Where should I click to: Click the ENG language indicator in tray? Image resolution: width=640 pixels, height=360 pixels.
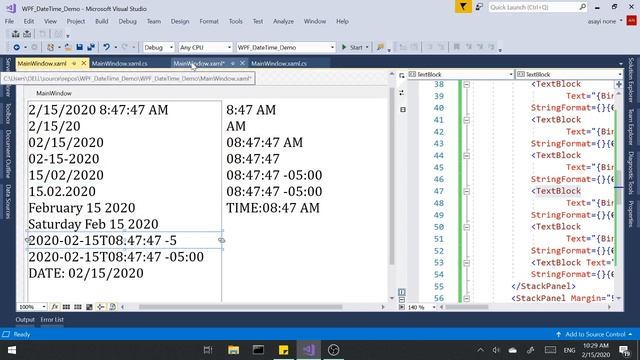click(569, 350)
